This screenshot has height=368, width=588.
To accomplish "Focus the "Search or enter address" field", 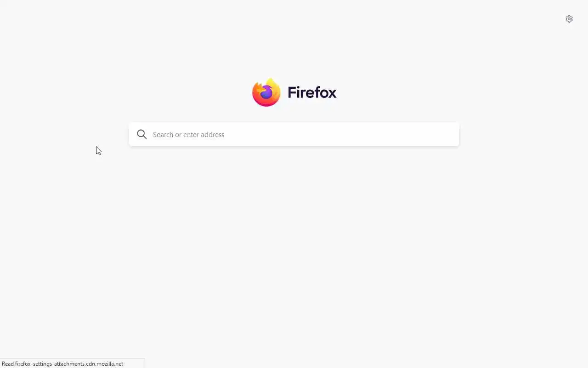I will [294, 134].
